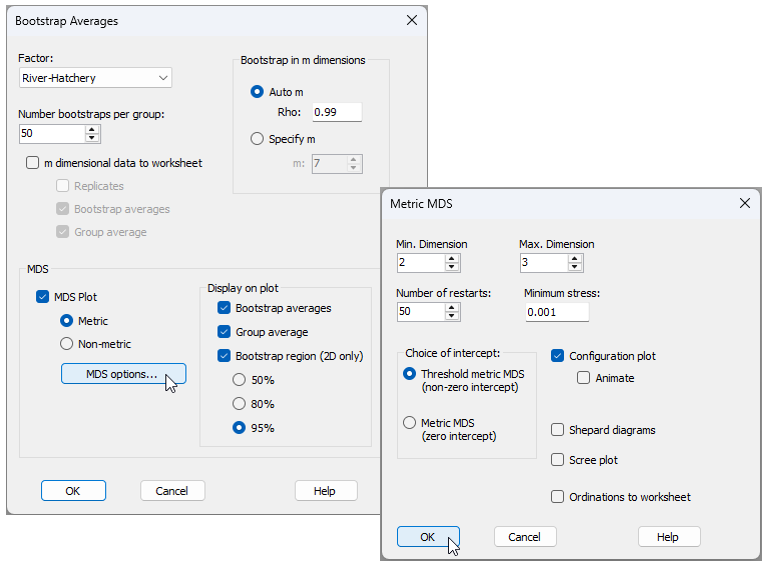Select Metric MDS zero intercept option
The width and height of the screenshot is (767, 566).
409,423
